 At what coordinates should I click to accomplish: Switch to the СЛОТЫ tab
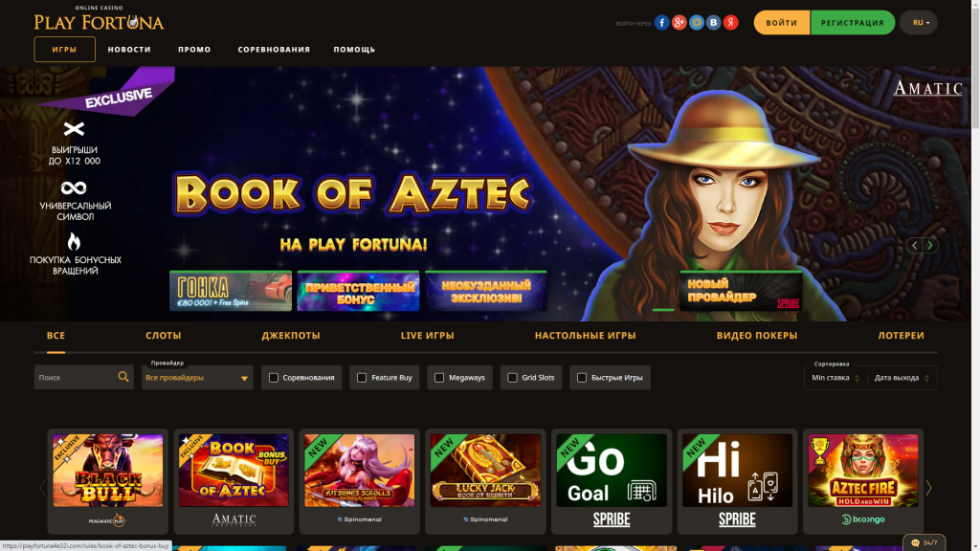click(x=163, y=336)
